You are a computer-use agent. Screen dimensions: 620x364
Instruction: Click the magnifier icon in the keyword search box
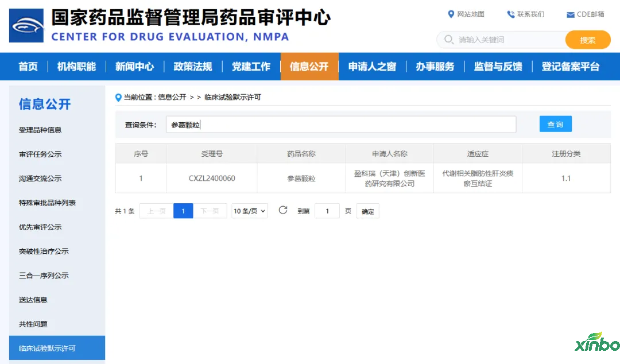coord(448,40)
